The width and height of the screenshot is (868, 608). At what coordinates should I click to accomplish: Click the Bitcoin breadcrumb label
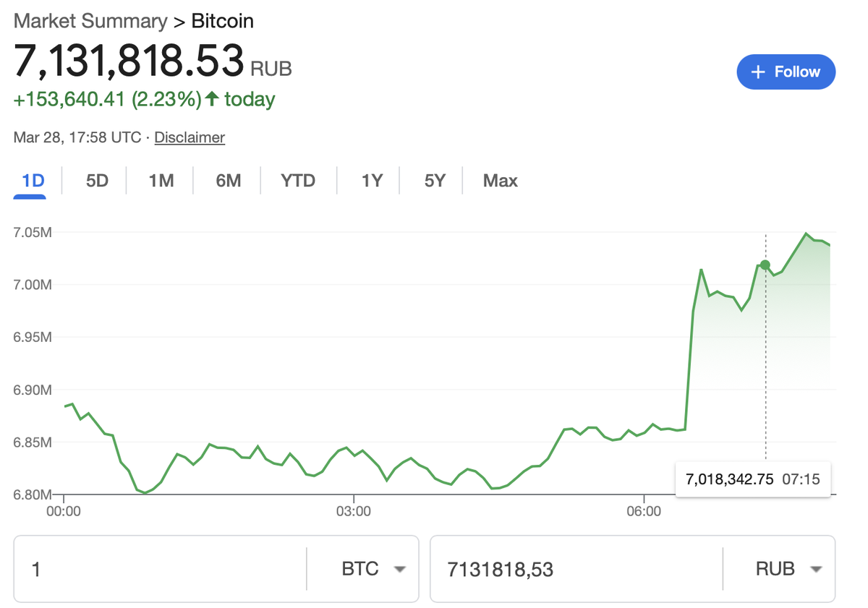[x=222, y=21]
